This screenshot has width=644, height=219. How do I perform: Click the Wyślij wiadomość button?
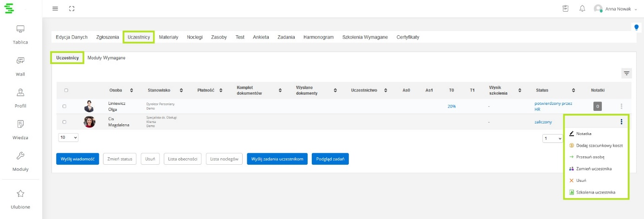pyautogui.click(x=77, y=159)
